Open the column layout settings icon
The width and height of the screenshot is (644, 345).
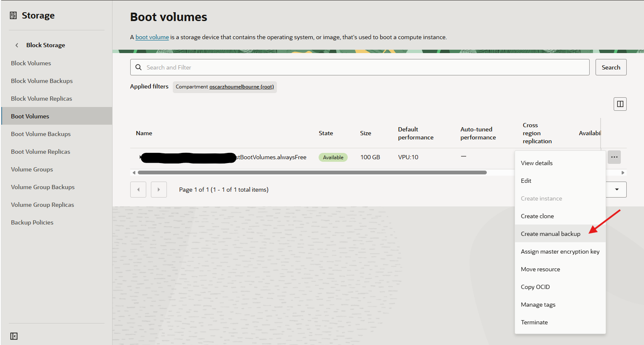[x=620, y=104]
